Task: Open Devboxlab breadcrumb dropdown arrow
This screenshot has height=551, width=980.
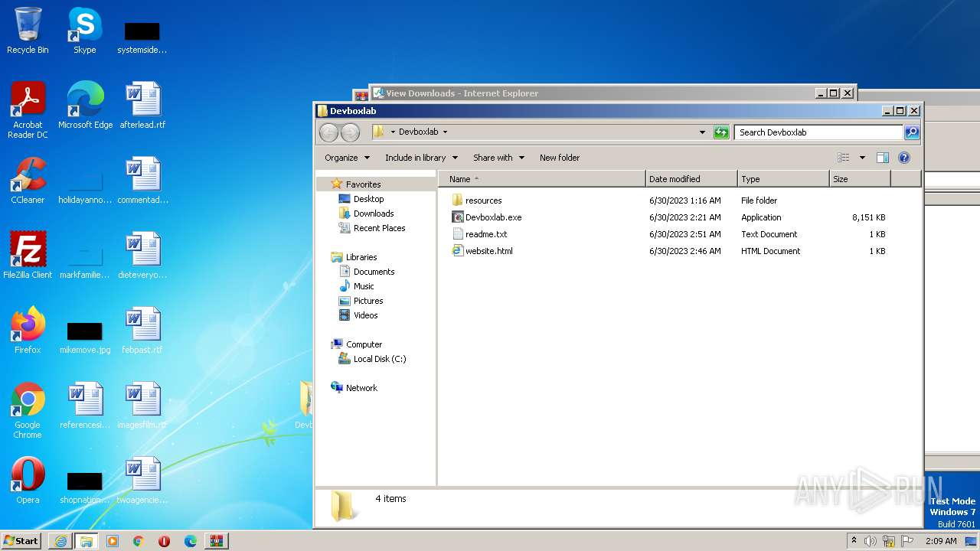Action: pos(445,132)
